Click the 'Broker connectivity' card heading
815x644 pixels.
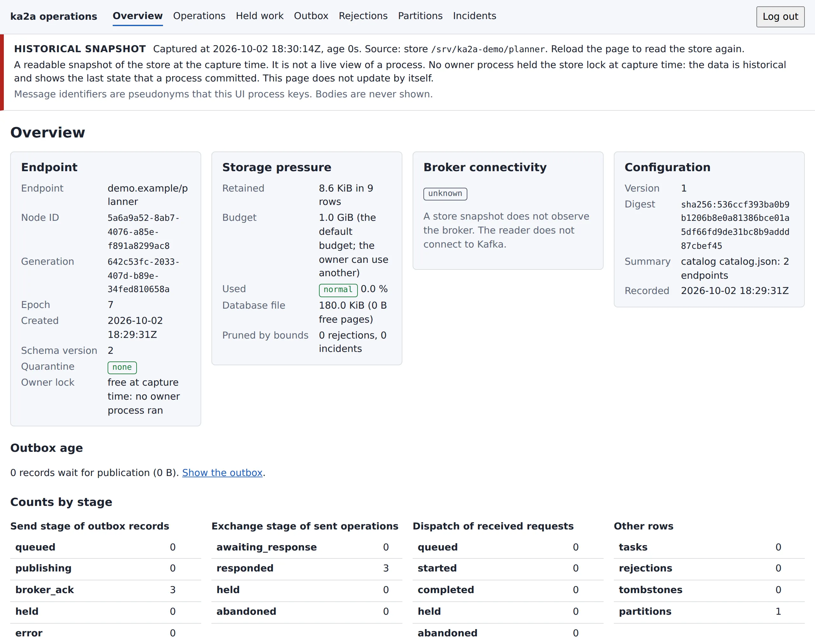pyautogui.click(x=485, y=167)
